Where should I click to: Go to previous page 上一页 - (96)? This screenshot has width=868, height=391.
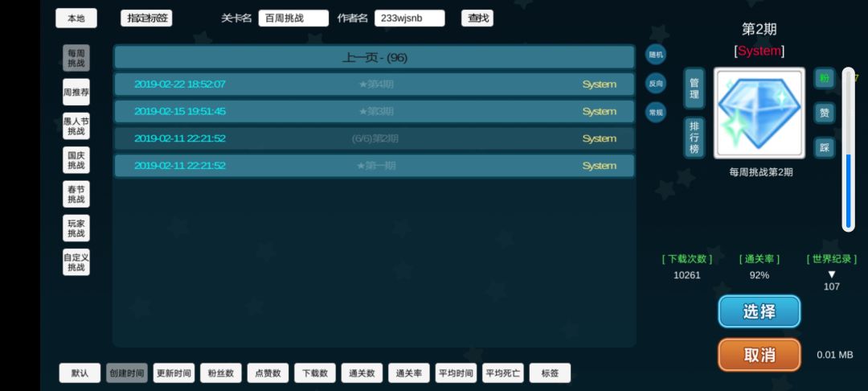click(x=375, y=57)
